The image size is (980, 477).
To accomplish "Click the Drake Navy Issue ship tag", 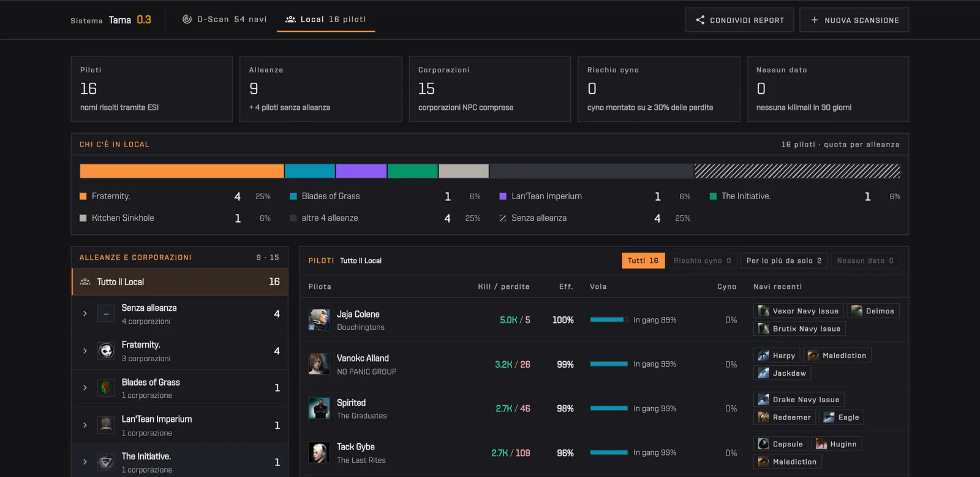I will point(799,399).
